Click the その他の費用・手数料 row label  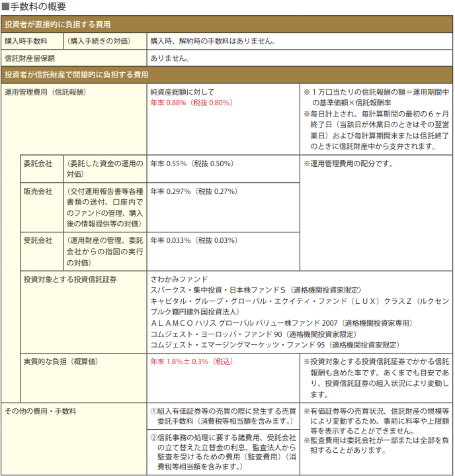click(40, 410)
